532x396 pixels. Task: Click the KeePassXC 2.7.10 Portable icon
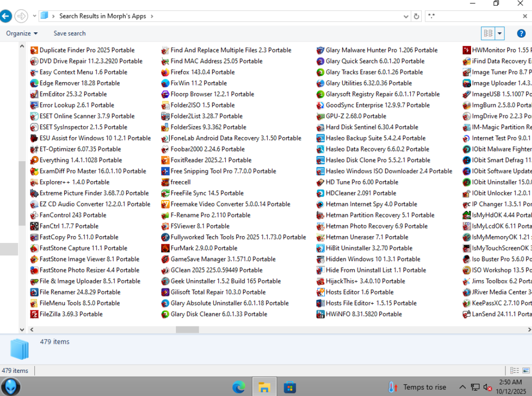pos(466,303)
